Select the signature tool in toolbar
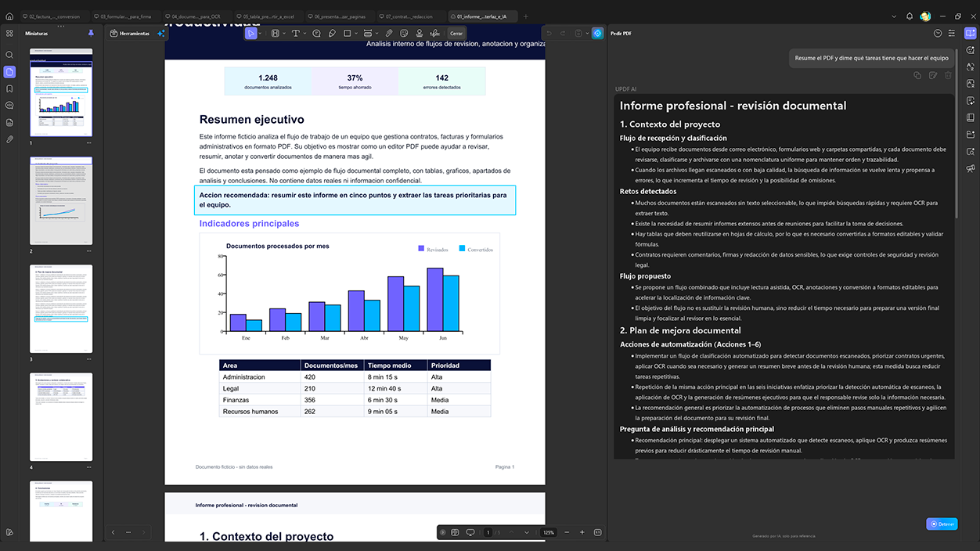The height and width of the screenshot is (551, 980). [434, 34]
